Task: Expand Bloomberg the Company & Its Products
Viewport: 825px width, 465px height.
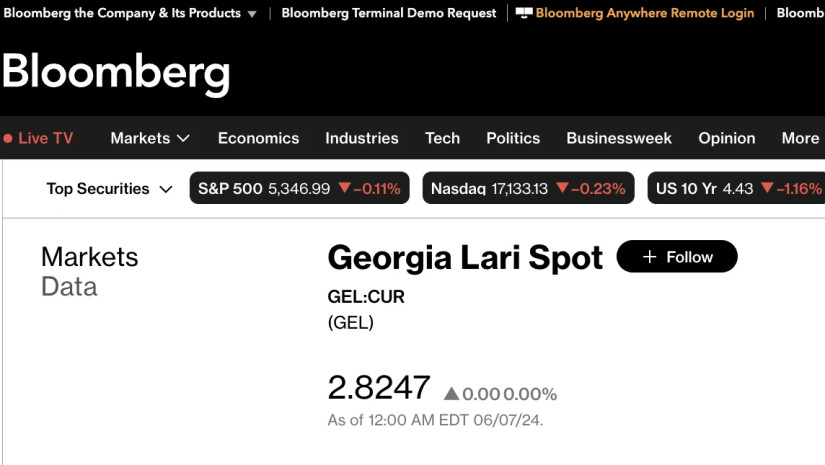Action: [130, 13]
